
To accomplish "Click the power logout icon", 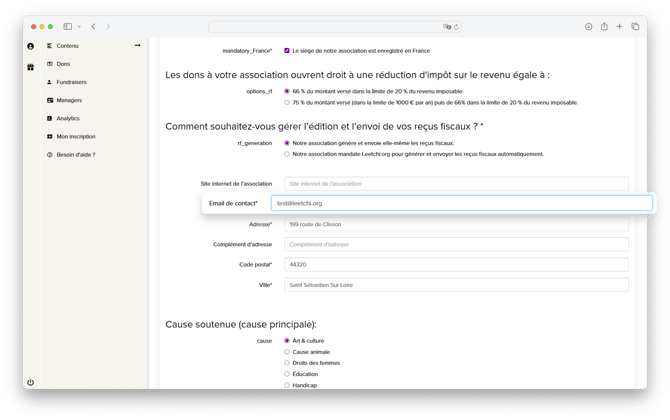I will click(x=30, y=382).
